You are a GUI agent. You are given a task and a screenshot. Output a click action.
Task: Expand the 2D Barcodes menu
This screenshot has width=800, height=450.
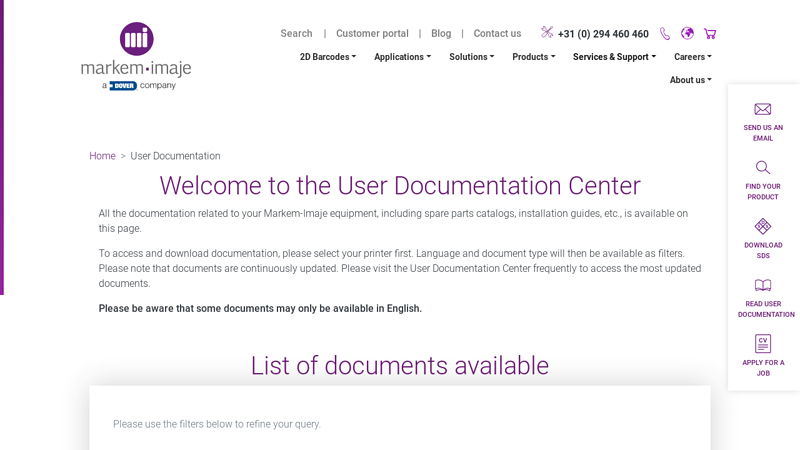(x=328, y=57)
